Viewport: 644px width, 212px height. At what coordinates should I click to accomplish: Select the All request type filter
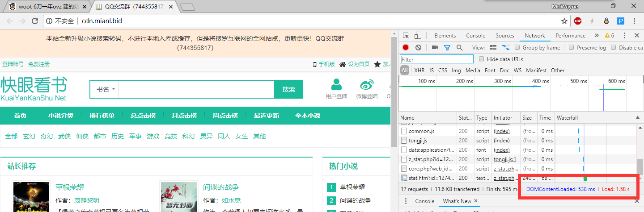click(x=405, y=70)
